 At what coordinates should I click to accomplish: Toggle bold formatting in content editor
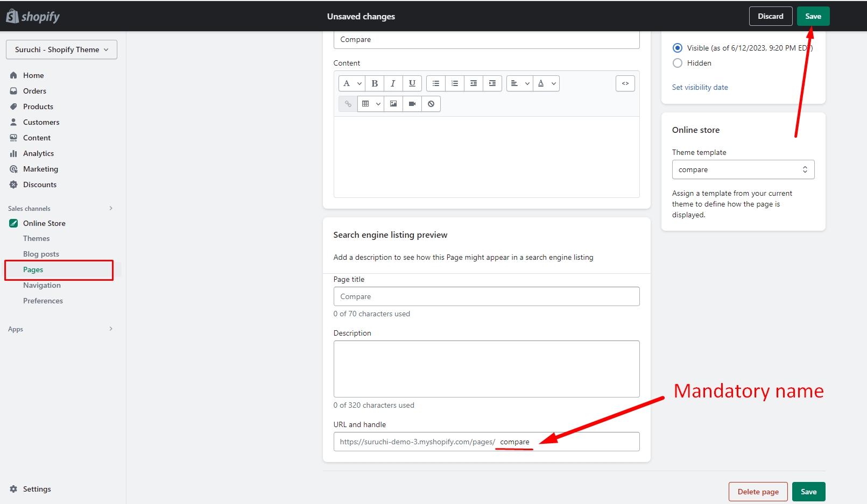[375, 83]
